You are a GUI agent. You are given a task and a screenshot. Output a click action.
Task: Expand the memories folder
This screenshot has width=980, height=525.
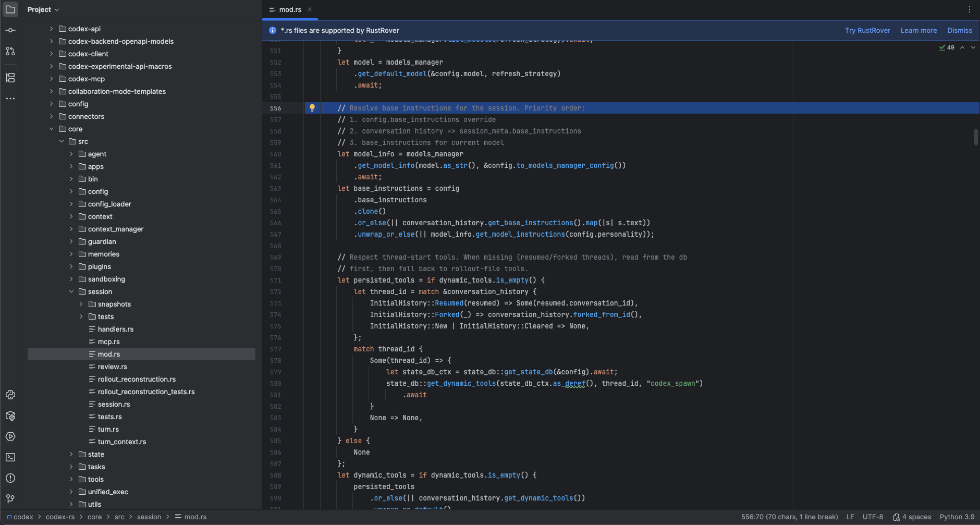71,254
